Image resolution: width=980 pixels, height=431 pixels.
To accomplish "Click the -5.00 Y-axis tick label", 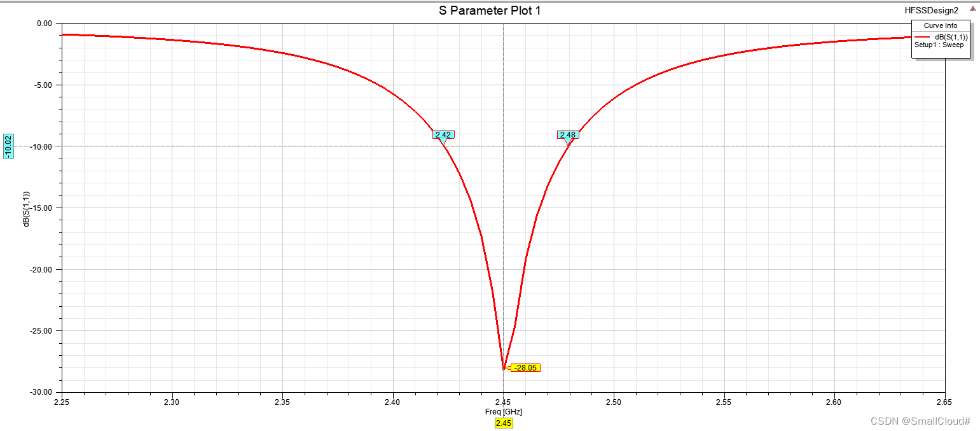I will point(43,85).
